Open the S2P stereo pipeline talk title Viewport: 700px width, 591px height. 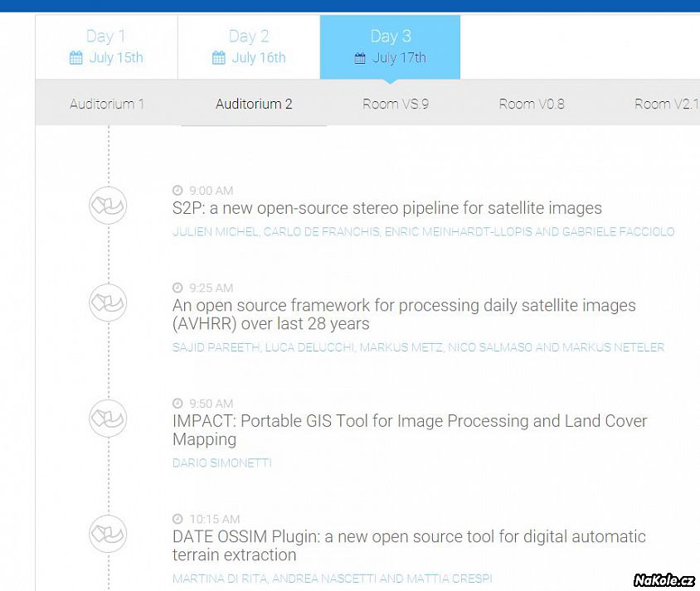386,208
